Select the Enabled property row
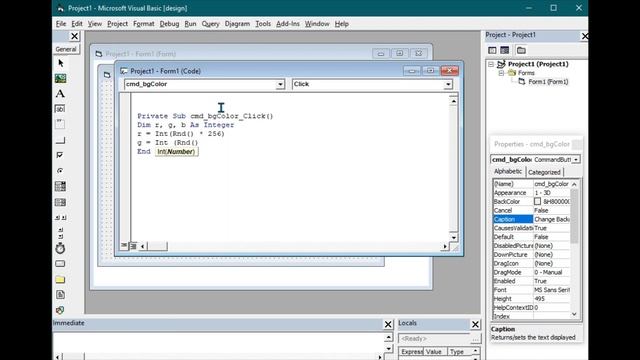This screenshot has height=360, width=640. 531,281
